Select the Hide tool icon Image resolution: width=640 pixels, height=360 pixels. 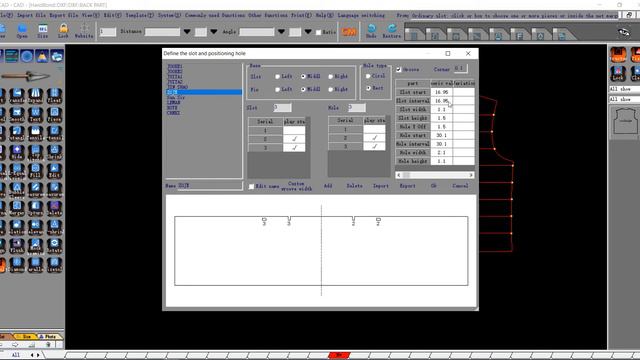click(17, 152)
